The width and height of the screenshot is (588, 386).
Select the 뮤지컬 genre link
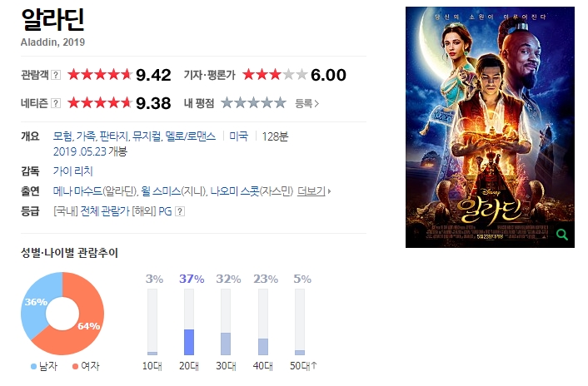pos(147,136)
